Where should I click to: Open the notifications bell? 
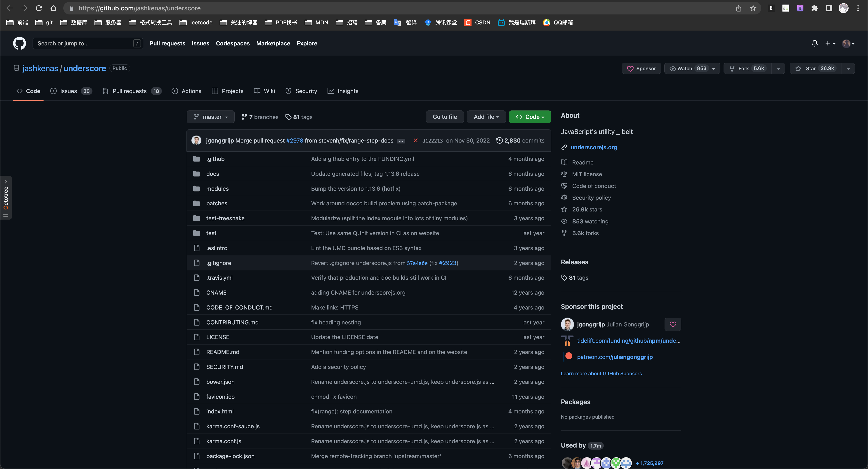pyautogui.click(x=814, y=43)
